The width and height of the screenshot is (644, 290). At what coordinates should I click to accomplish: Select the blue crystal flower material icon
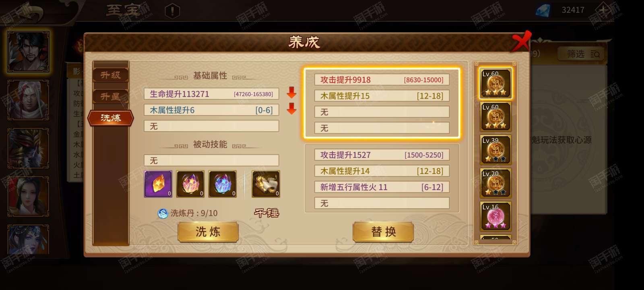223,184
